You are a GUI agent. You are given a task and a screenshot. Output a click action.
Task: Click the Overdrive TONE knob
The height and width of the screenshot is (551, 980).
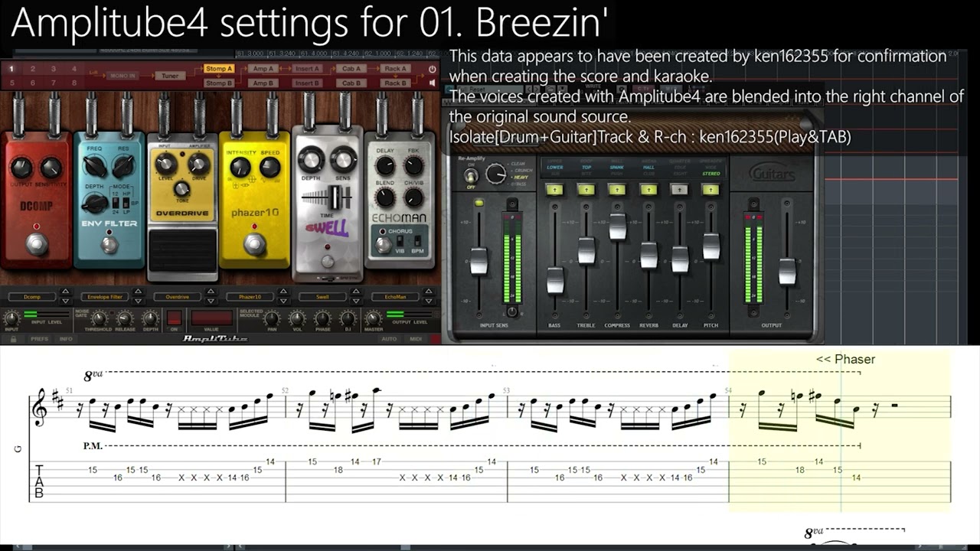[182, 188]
